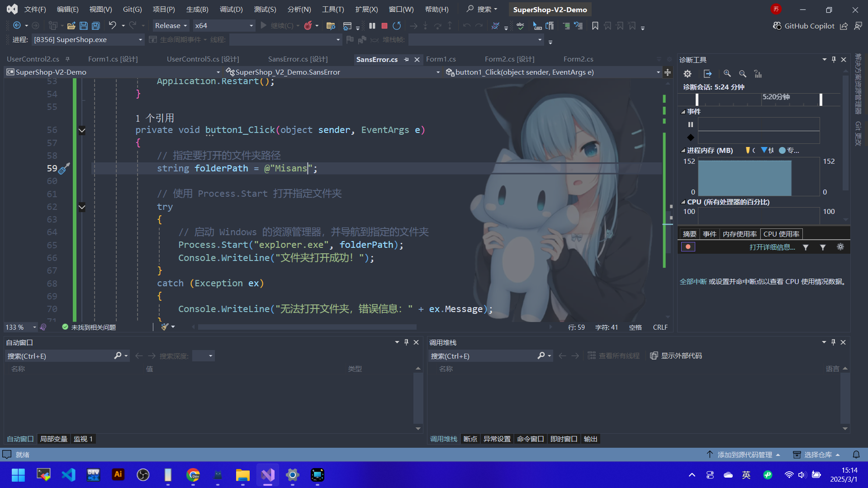Toggle pin on SansError.cs tab
The height and width of the screenshot is (488, 868).
tap(406, 59)
